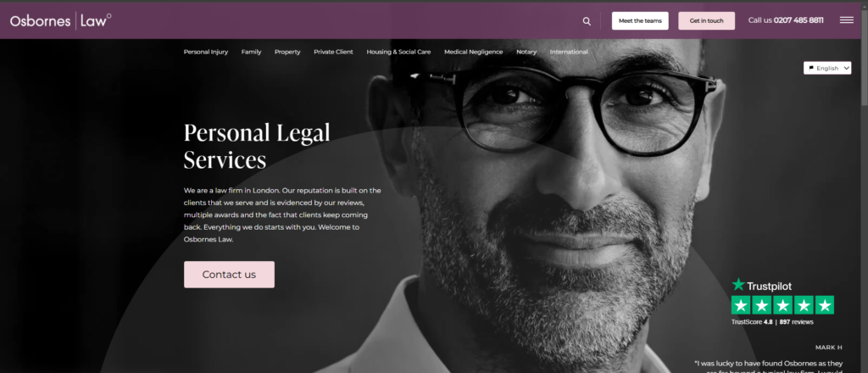Click the flag icon in language selector

(x=811, y=68)
